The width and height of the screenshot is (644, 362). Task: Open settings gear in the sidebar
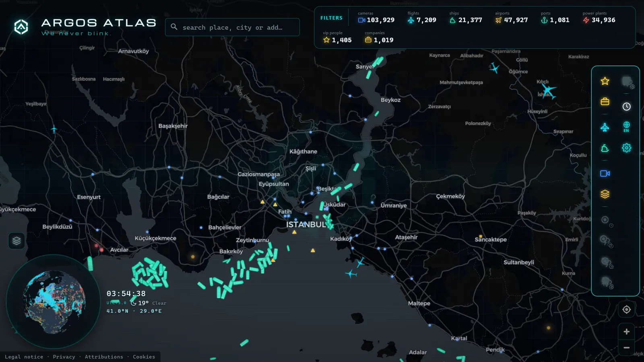626,148
